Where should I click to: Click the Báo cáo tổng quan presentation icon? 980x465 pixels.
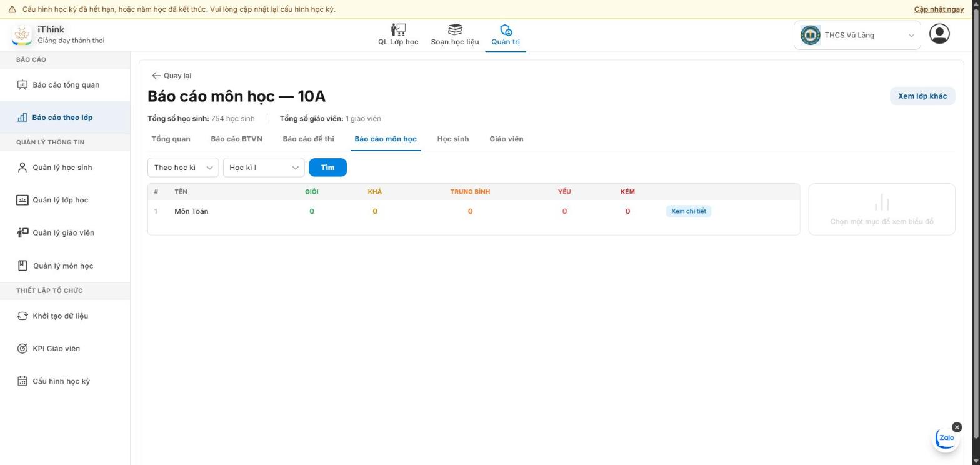point(22,85)
